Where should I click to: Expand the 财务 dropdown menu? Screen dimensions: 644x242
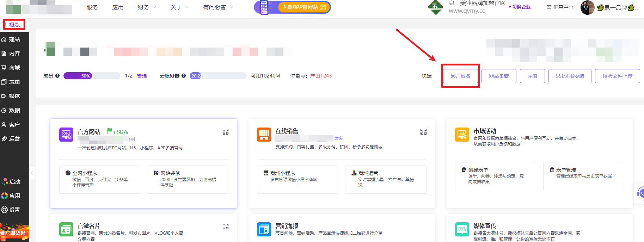(x=147, y=7)
